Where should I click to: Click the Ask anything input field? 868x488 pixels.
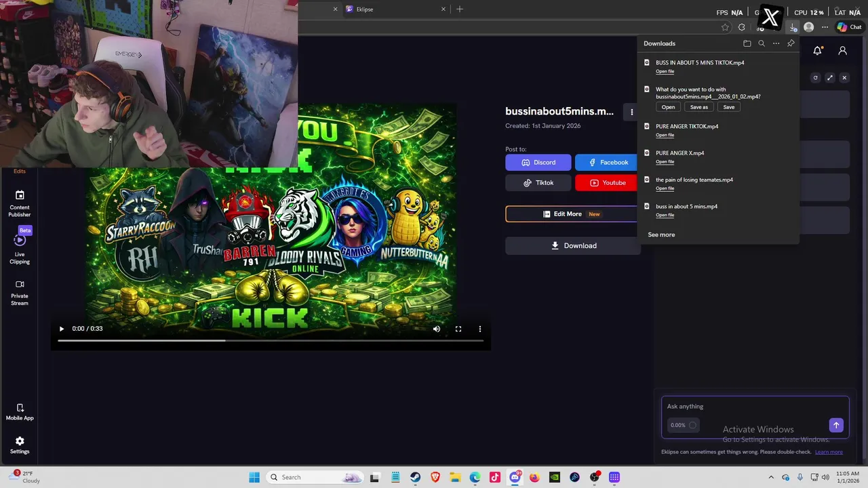click(755, 407)
